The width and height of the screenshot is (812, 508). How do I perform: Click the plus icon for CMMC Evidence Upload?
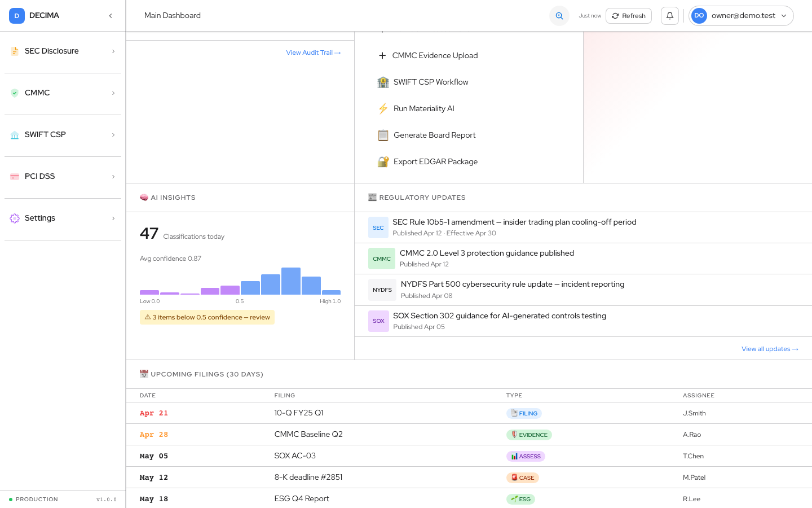pos(382,55)
